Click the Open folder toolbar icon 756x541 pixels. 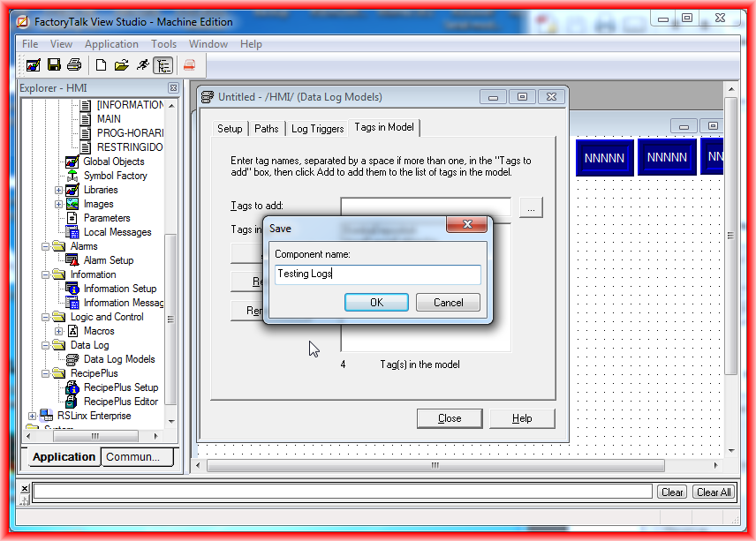pos(122,65)
